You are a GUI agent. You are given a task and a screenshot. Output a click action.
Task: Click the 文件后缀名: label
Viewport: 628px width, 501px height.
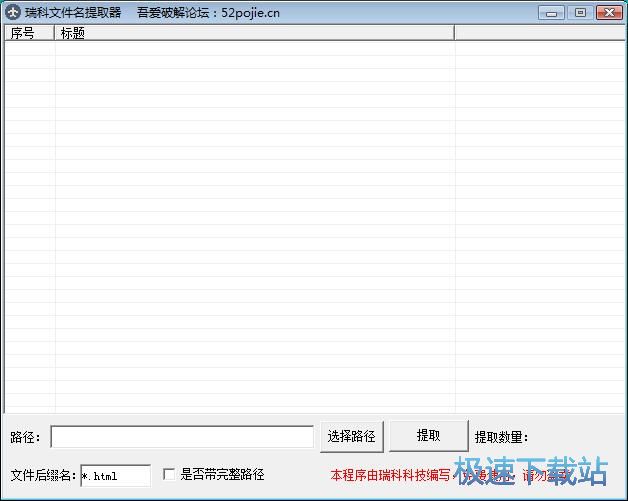(x=43, y=476)
